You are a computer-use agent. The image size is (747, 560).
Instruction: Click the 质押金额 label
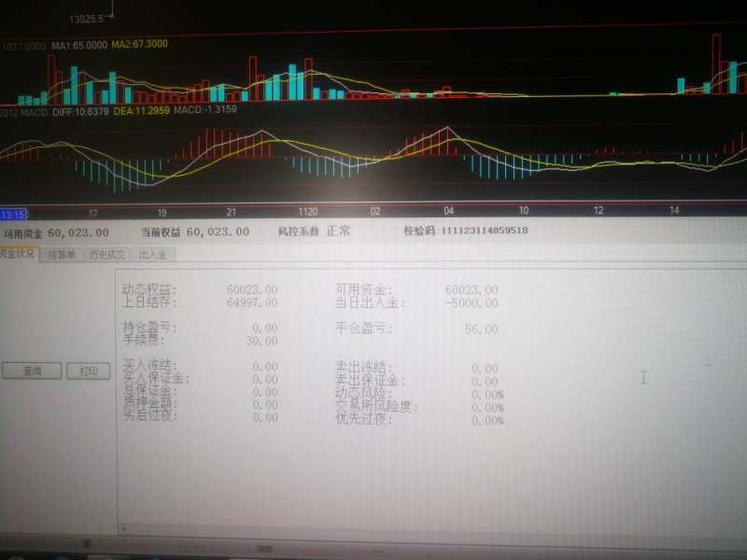point(149,403)
